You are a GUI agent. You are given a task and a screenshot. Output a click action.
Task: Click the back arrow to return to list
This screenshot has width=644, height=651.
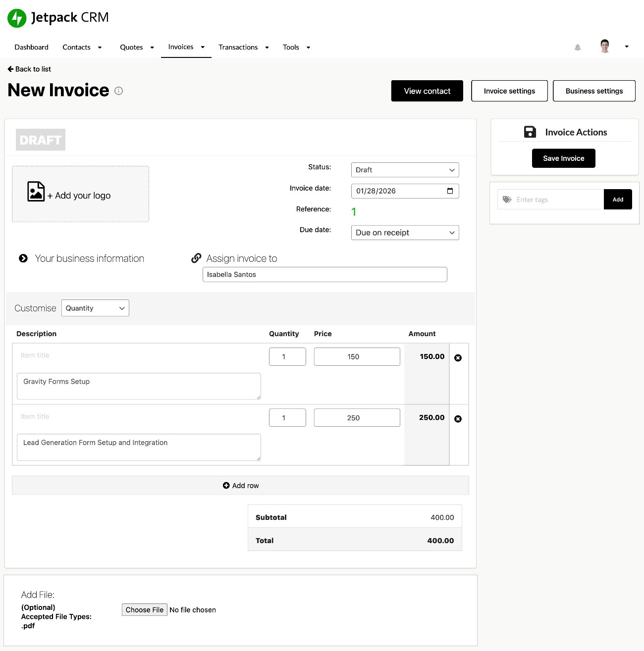coord(11,69)
